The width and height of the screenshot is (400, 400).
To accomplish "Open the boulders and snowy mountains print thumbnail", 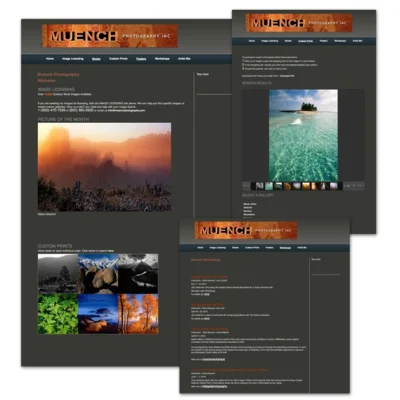I will 98,274.
